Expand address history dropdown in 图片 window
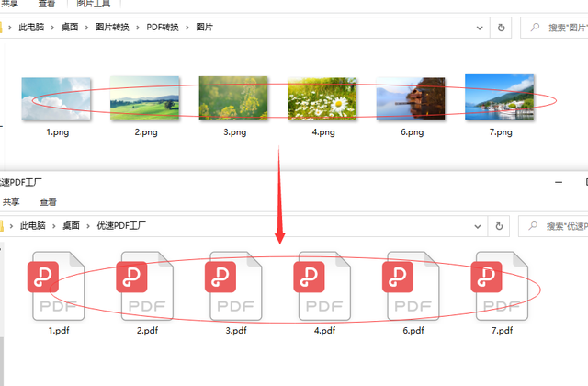This screenshot has height=386, width=588. [x=478, y=28]
